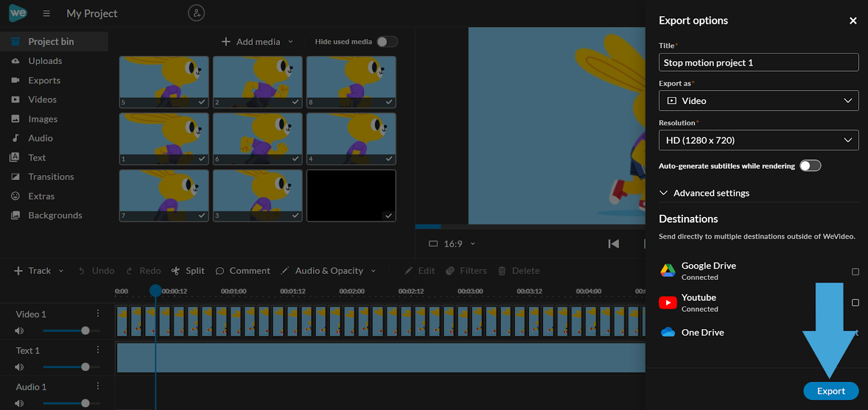Viewport: 868px width, 410px height.
Task: Jump to start with skip-back control
Action: click(614, 244)
